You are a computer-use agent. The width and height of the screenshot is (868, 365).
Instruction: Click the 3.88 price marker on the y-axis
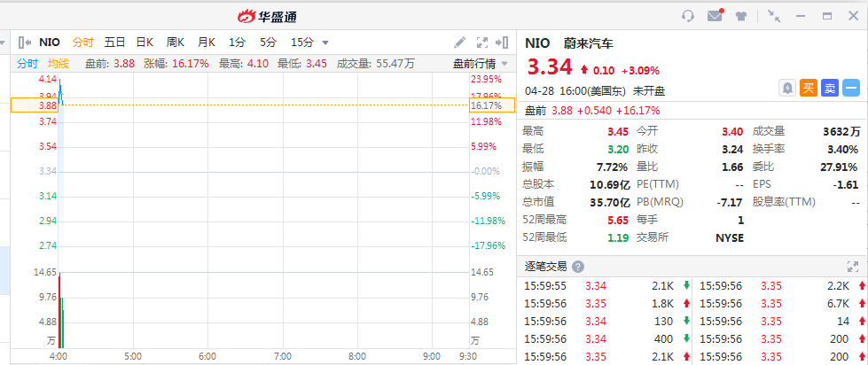34,105
